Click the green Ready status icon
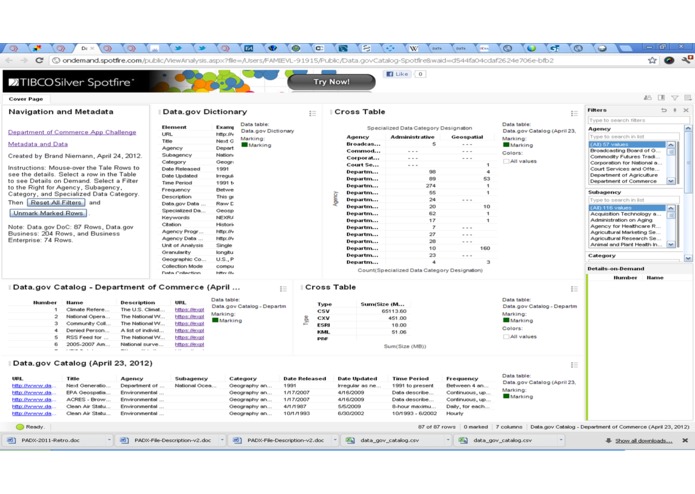Viewport: 695px width, 494px height. click(20, 427)
